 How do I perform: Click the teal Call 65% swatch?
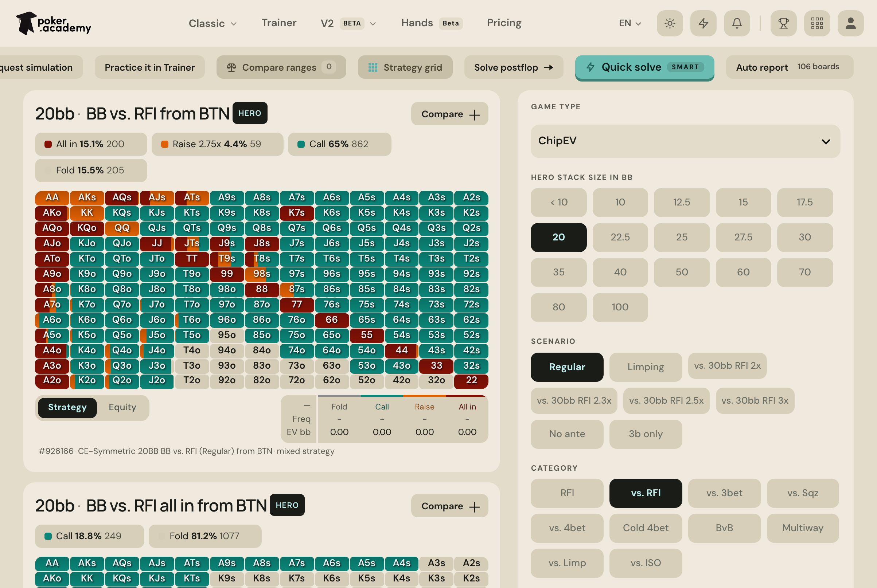301,144
